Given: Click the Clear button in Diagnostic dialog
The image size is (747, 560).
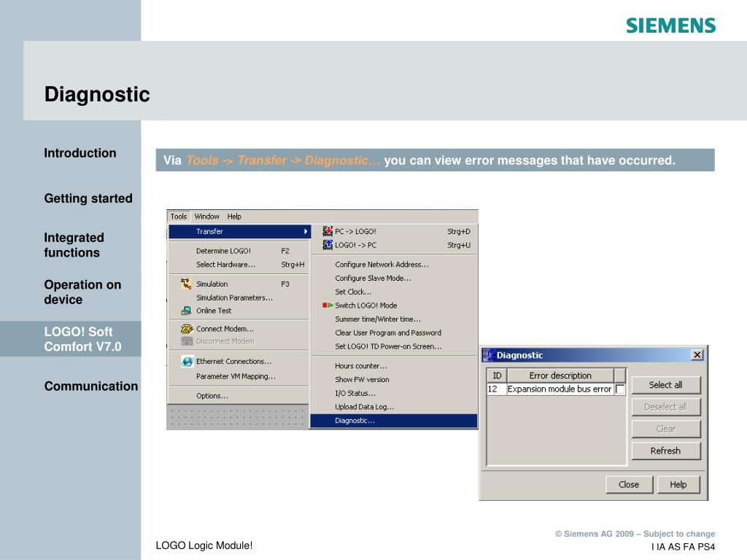Looking at the screenshot, I should tap(666, 429).
